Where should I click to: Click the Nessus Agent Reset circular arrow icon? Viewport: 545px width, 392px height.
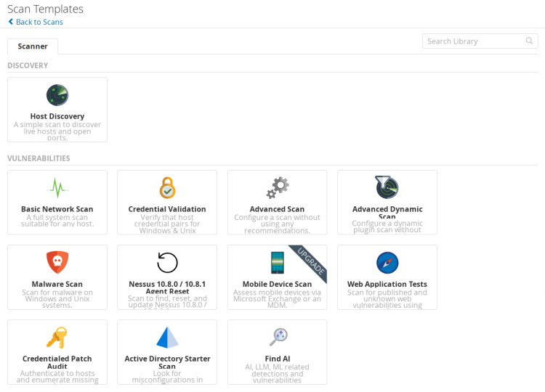[167, 263]
